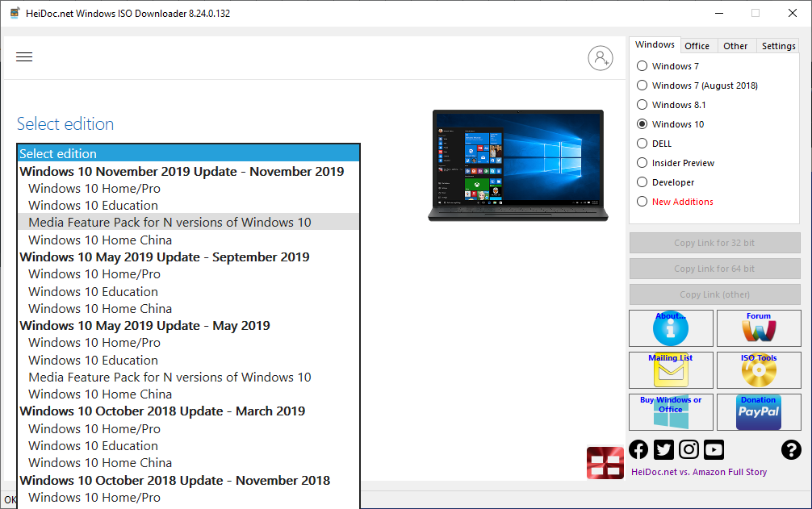812x509 pixels.
Task: Select the Developer radio button
Action: tap(642, 182)
